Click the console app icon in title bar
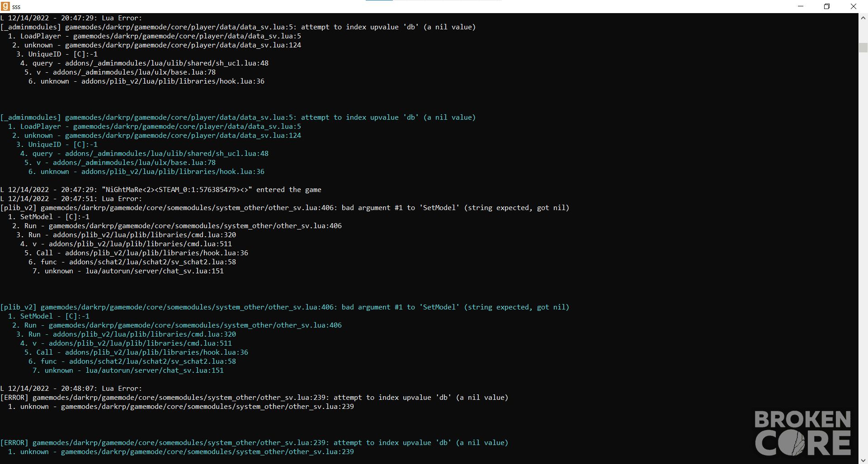Screen dimensions: 868x464 (x=5, y=6)
